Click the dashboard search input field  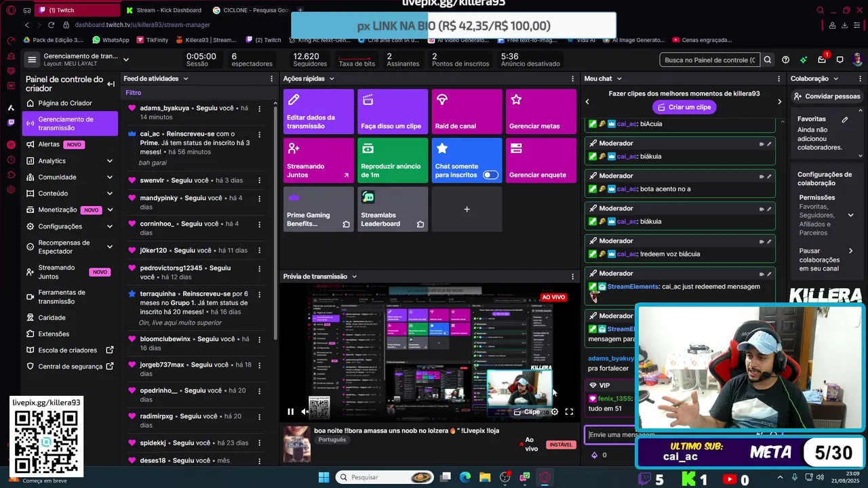710,60
